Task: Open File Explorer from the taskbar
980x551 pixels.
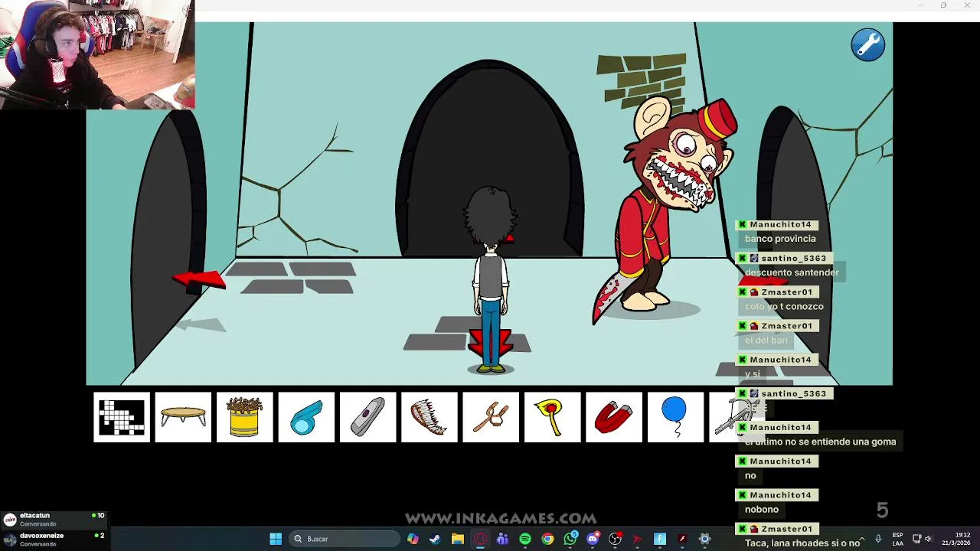Action: pyautogui.click(x=457, y=539)
